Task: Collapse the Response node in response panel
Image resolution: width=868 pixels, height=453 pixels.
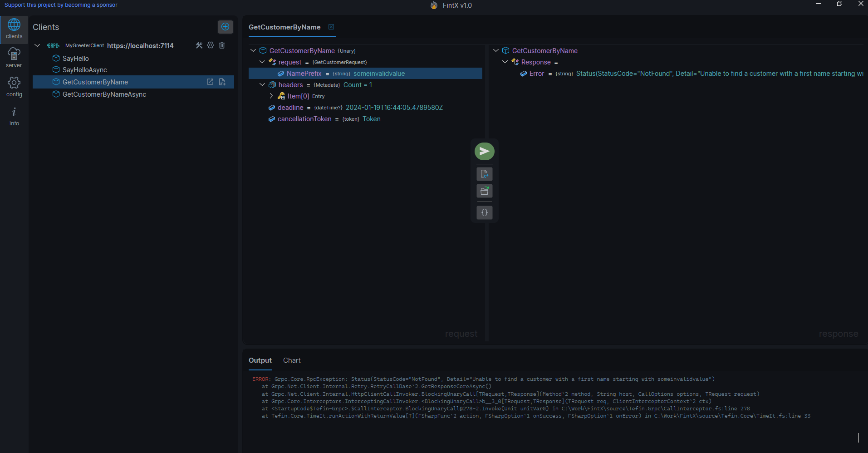Action: point(505,62)
